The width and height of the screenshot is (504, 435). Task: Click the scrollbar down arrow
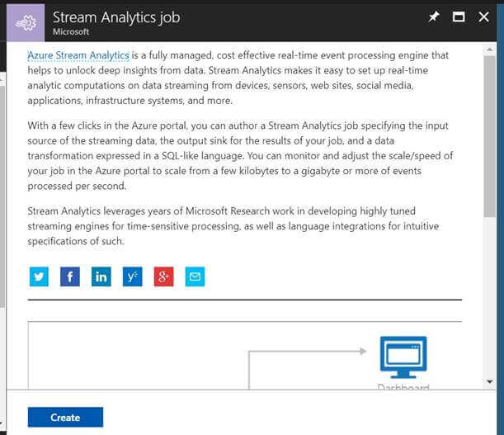pos(490,381)
